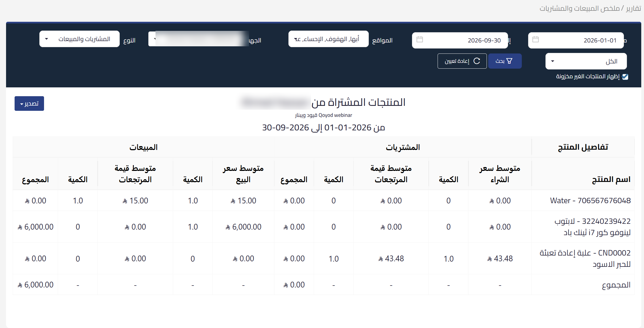Screen dimensions: 644x328
Task: Toggle the إظهار المنتجات الغير مخزونة checkbox
Action: (x=625, y=77)
